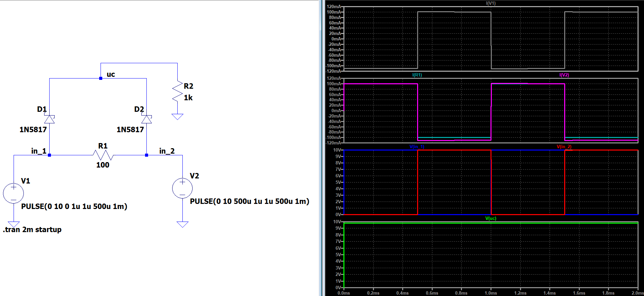Select the D1 Schottky diode symbol
The image size is (644, 296).
pyautogui.click(x=50, y=119)
